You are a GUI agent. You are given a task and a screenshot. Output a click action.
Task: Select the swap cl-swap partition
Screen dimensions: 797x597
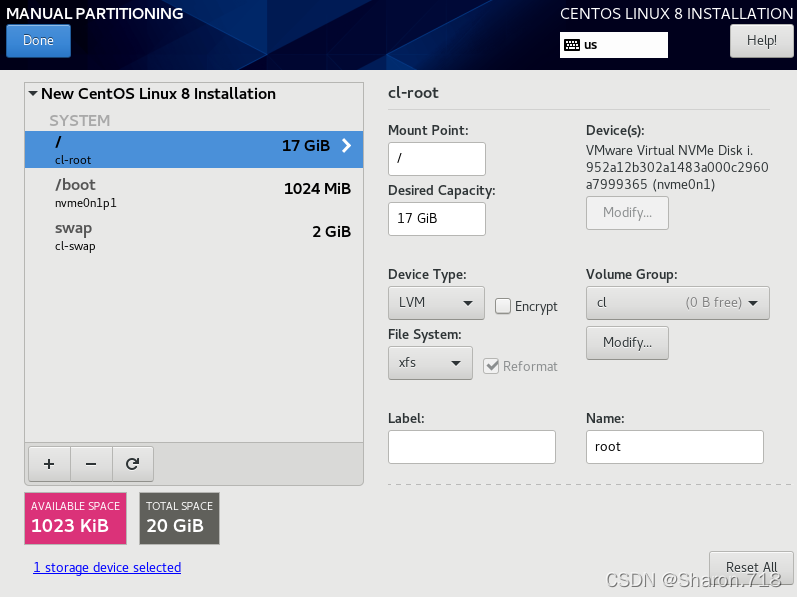click(x=194, y=236)
